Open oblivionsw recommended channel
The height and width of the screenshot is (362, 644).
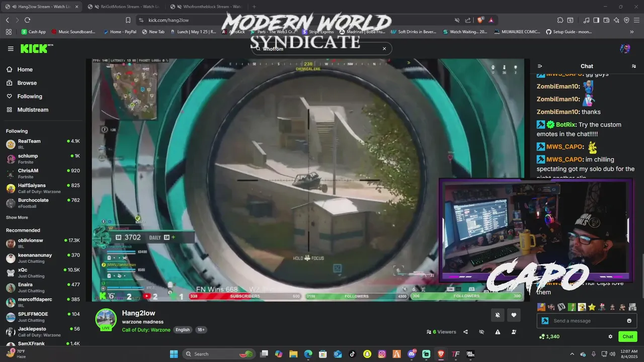tap(43, 243)
